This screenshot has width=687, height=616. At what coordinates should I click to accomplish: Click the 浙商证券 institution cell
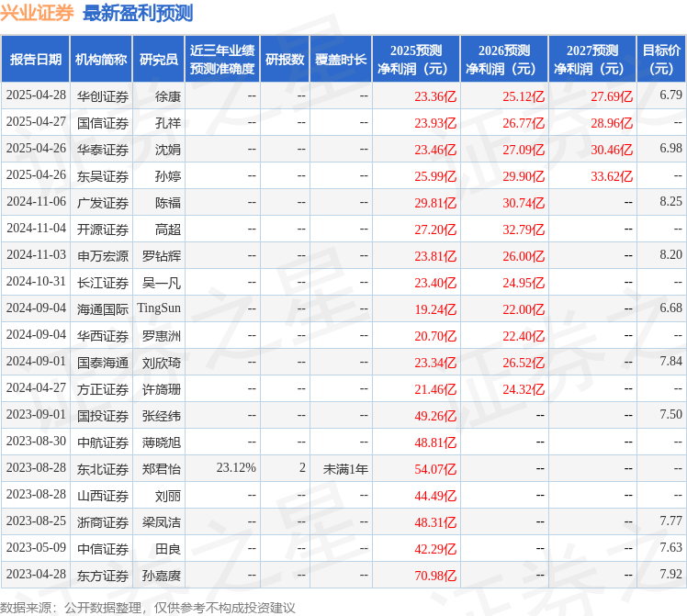[x=103, y=522]
